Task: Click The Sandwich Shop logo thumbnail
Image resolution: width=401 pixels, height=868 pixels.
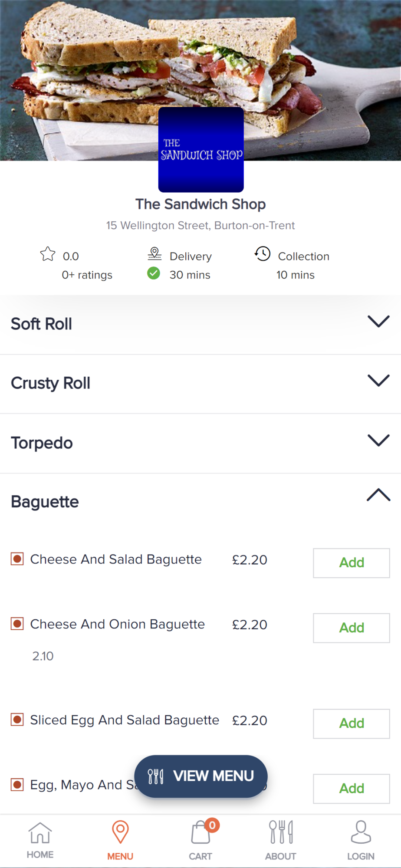Action: [201, 150]
